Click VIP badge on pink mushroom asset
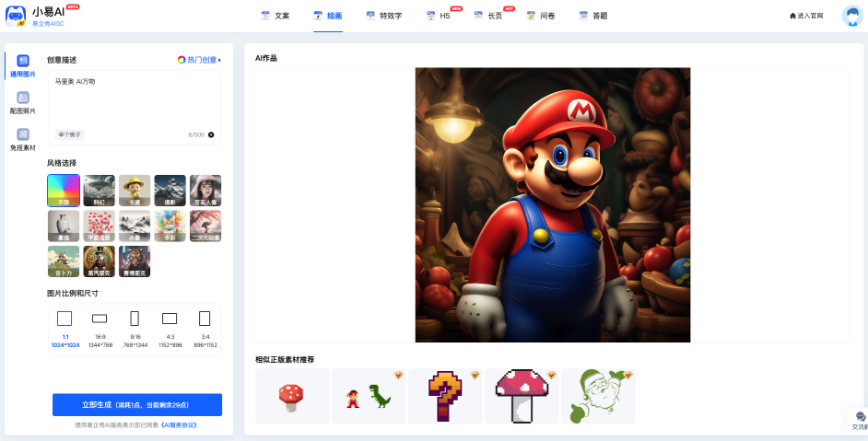The width and height of the screenshot is (868, 441). coord(551,375)
